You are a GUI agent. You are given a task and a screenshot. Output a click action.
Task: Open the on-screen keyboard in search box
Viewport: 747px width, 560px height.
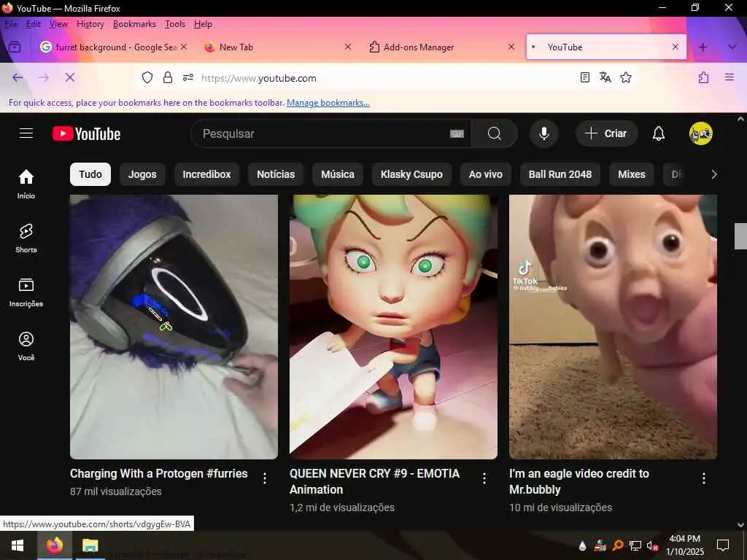click(457, 134)
